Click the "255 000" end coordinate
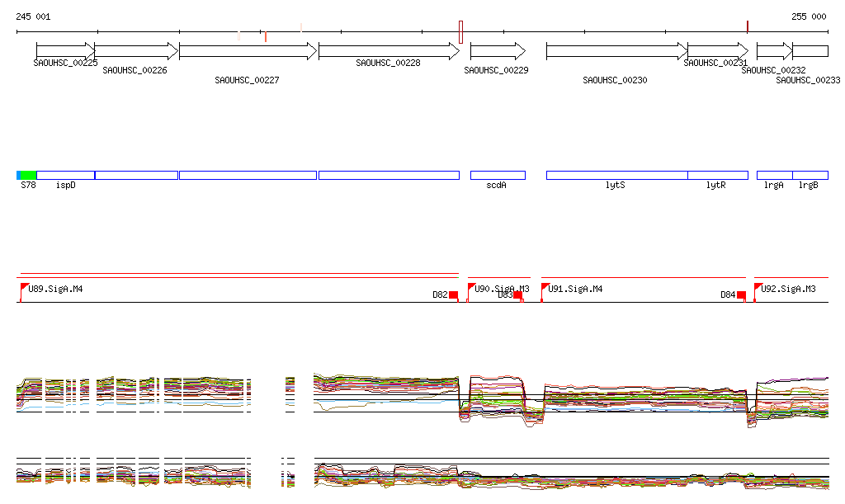The height and width of the screenshot is (504, 845). (809, 16)
